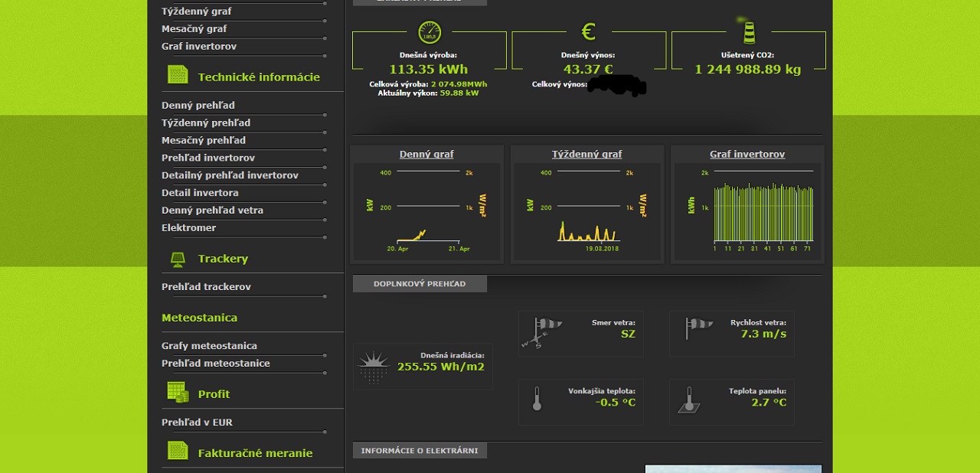Click the windsock icon beside Rychlosť vetra
The height and width of the screenshot is (473, 980).
point(699,329)
